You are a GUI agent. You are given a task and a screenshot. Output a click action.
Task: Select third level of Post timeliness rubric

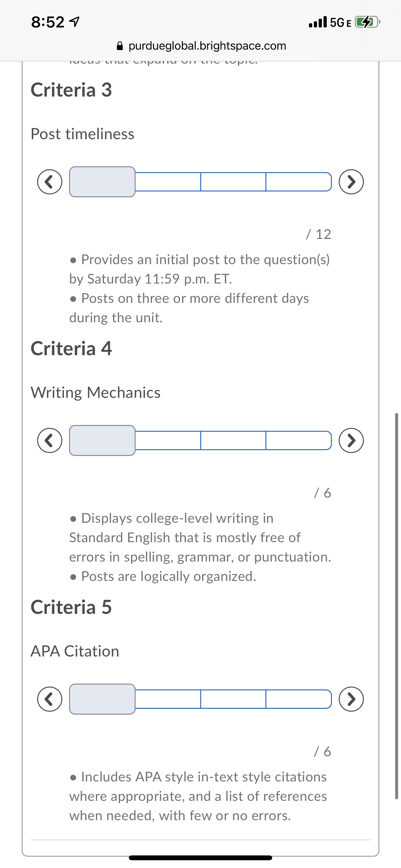tap(233, 182)
